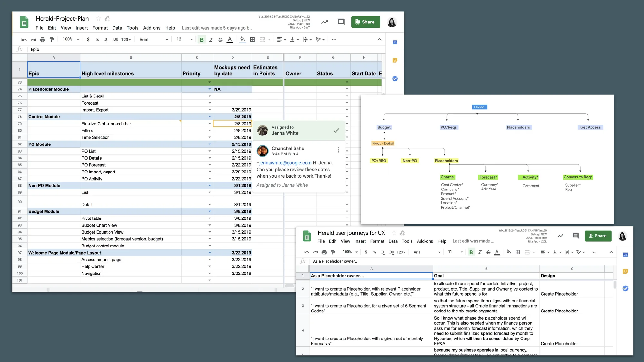This screenshot has height=362, width=644.
Task: Open activity dashboard trend icon in Herald-Project-Plan
Action: pyautogui.click(x=325, y=22)
